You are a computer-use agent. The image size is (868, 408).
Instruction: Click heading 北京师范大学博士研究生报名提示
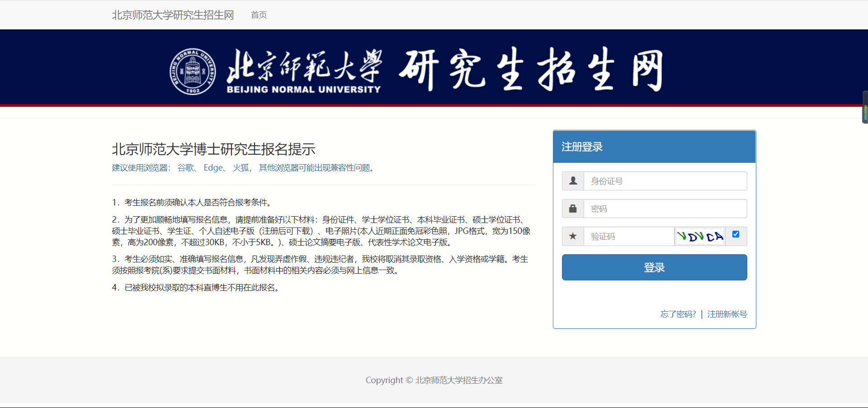click(x=213, y=149)
